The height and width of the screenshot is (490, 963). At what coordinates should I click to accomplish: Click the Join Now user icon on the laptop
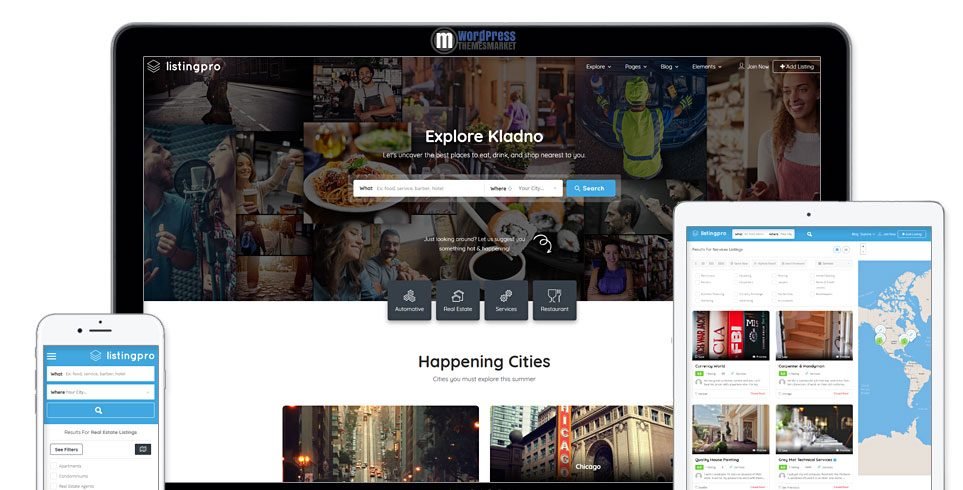[x=741, y=66]
